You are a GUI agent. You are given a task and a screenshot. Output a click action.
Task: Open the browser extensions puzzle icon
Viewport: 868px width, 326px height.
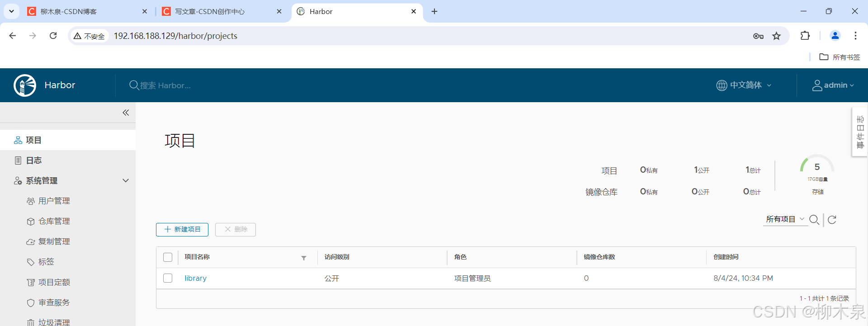pyautogui.click(x=805, y=36)
